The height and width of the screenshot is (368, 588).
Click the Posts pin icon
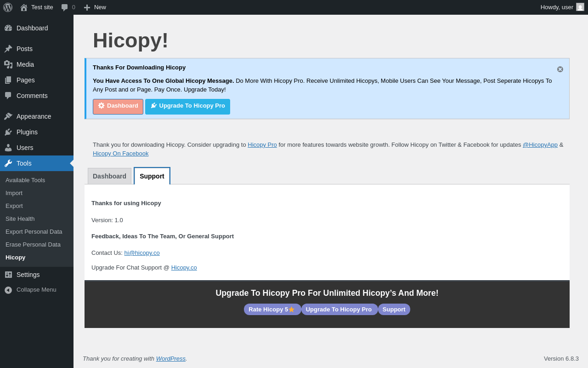pyautogui.click(x=8, y=49)
